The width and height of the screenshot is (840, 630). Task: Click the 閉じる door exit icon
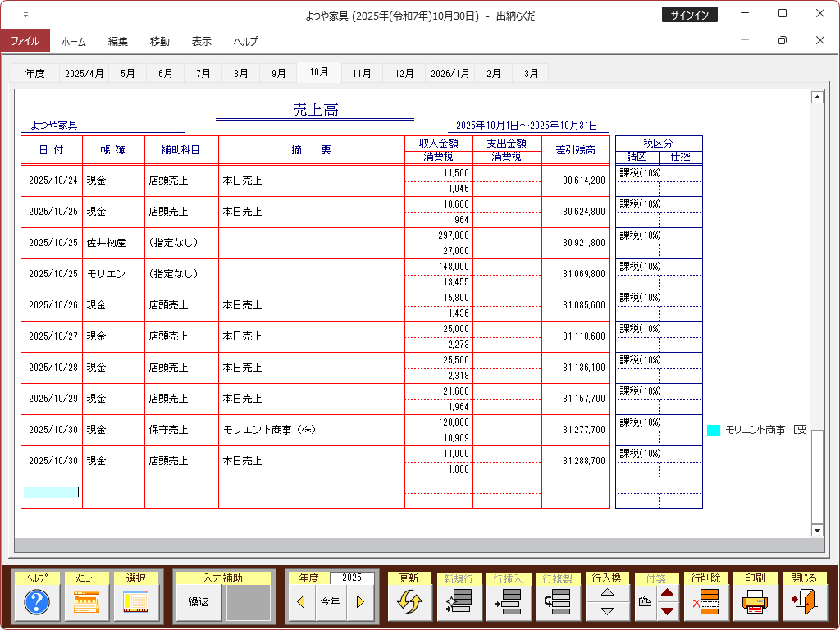(x=804, y=603)
